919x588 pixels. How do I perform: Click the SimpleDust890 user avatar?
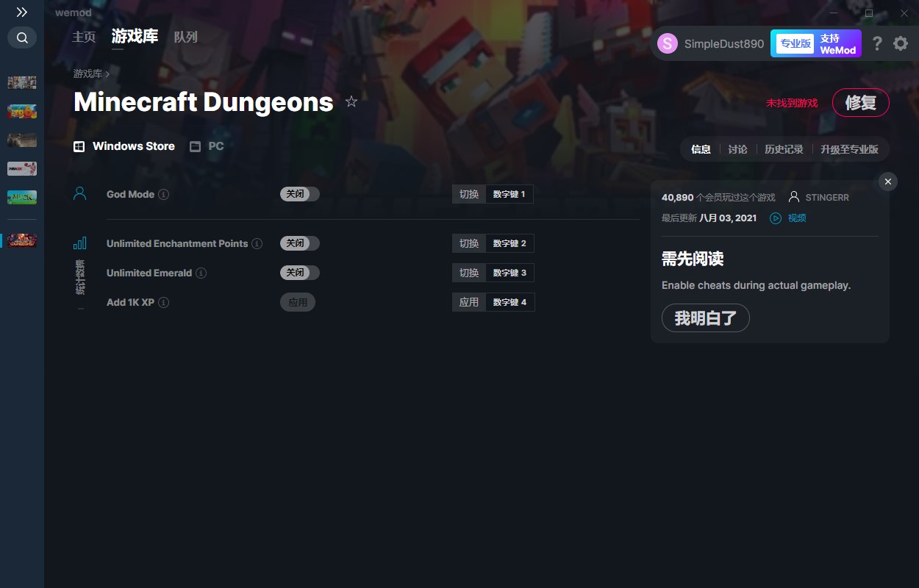(668, 43)
